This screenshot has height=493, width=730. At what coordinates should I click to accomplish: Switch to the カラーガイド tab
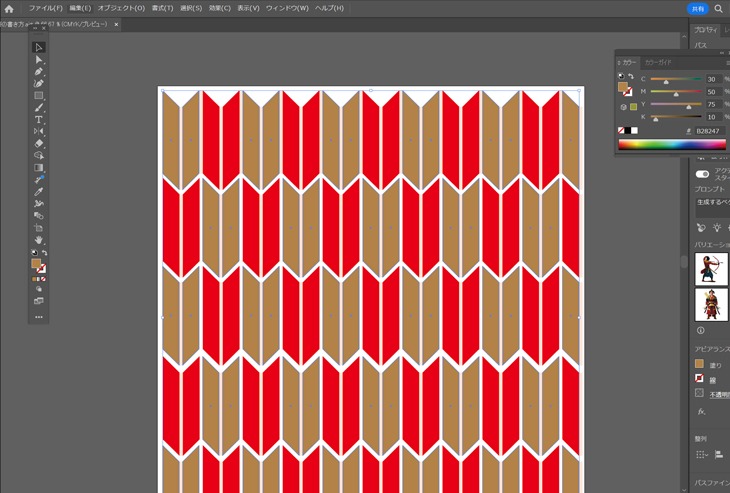click(x=658, y=62)
